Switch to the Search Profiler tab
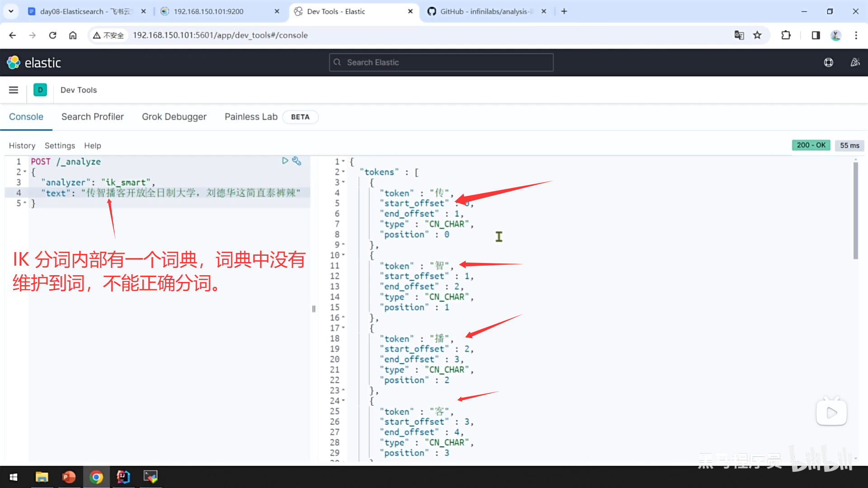This screenshot has height=488, width=868. 92,117
